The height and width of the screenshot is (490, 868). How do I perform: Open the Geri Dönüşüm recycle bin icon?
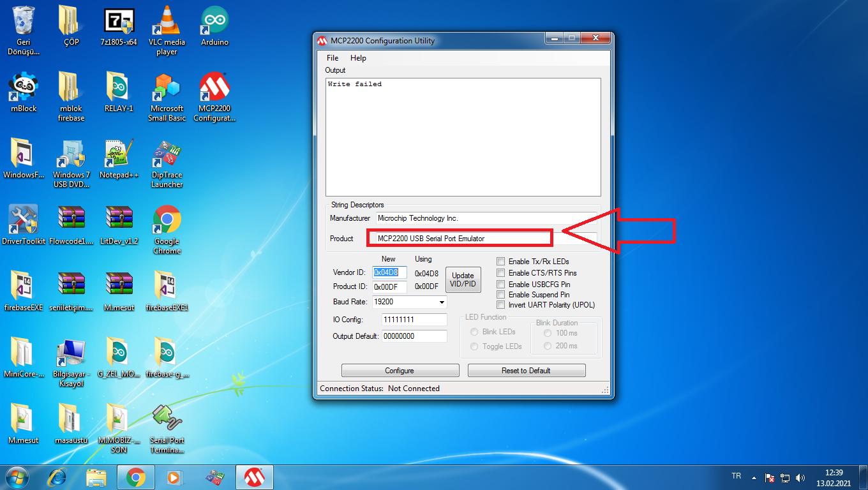click(x=24, y=31)
